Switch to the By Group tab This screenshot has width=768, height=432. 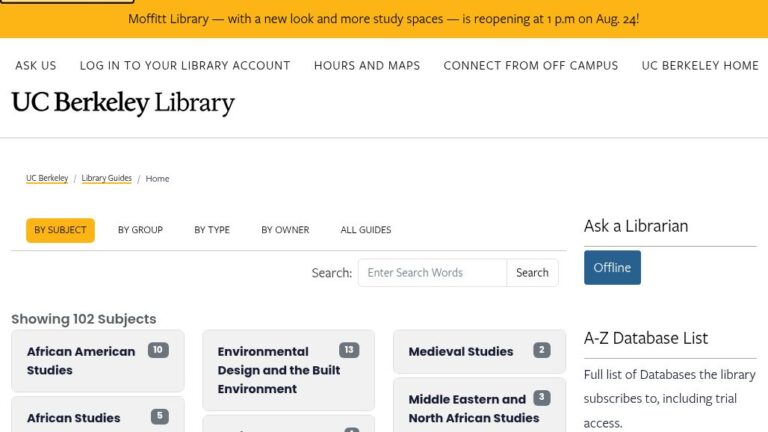(140, 230)
